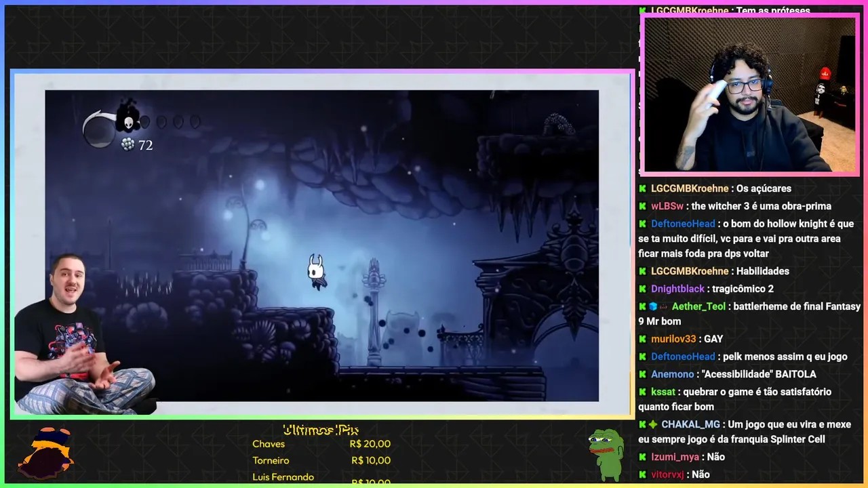This screenshot has width=868, height=488.
Task: Click the "R$ 20,00" amount
Action: (370, 444)
